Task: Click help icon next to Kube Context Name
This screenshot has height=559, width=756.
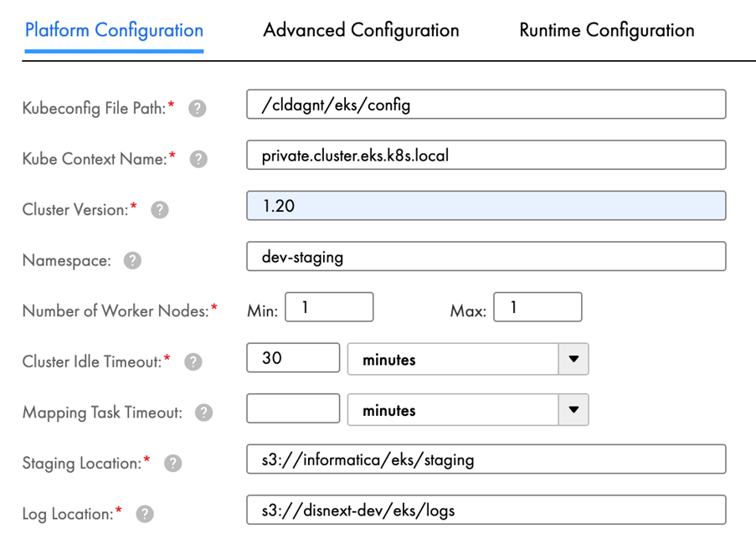Action: tap(198, 159)
